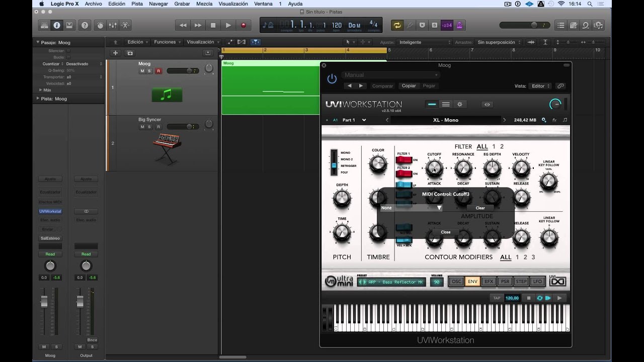Image resolution: width=644 pixels, height=362 pixels.
Task: Click the Stop transport button
Action: [x=213, y=25]
